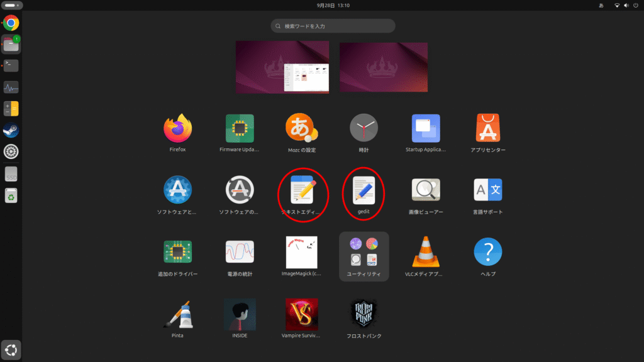Image resolution: width=644 pixels, height=362 pixels.
Task: Open Google Chrome from the dock
Action: click(x=11, y=23)
